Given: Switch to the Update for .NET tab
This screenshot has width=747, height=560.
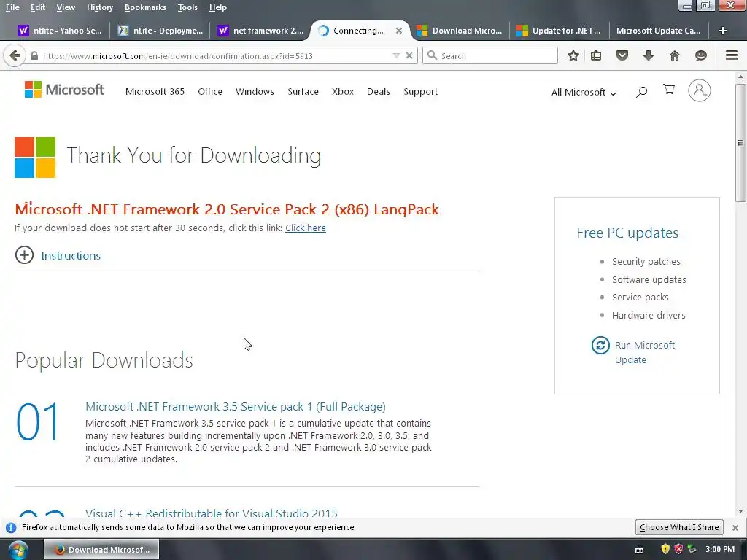Looking at the screenshot, I should point(559,31).
